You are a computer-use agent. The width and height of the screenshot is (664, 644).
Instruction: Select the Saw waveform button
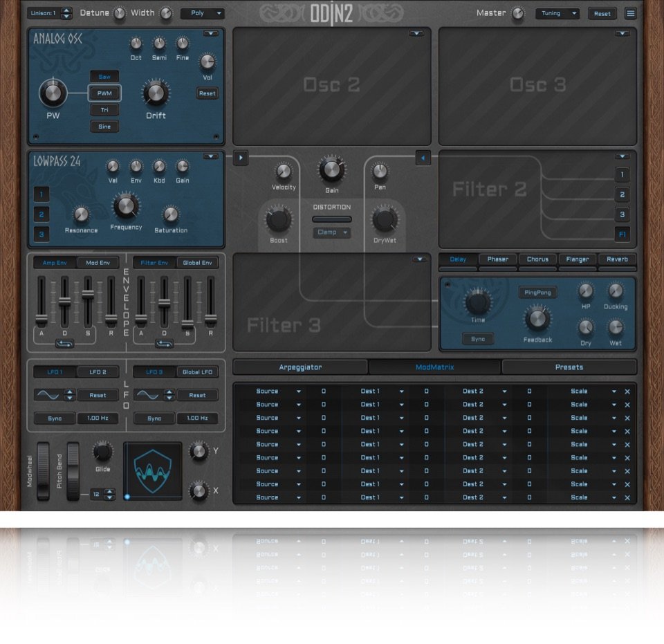104,77
